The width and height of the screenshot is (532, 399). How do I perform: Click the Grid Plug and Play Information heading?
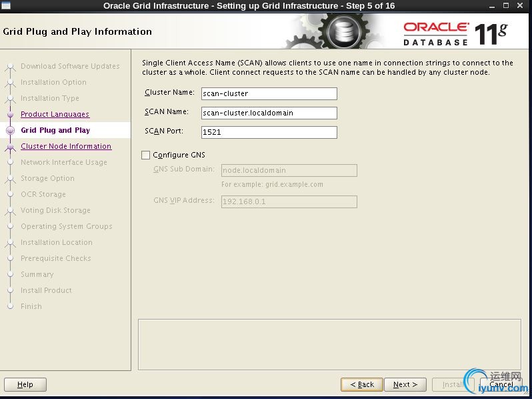(77, 31)
